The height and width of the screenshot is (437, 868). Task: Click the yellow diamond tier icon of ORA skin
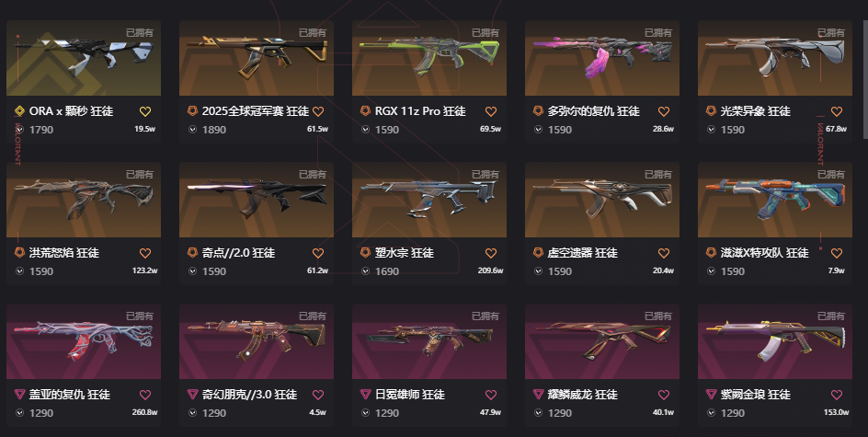[x=19, y=110]
